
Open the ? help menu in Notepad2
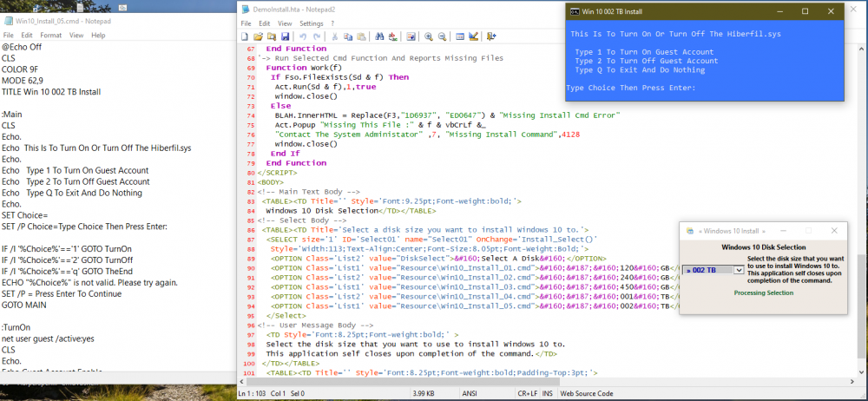(334, 23)
